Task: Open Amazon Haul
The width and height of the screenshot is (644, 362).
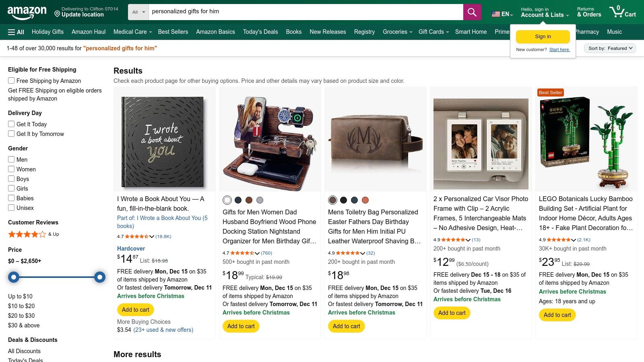Action: [x=89, y=32]
